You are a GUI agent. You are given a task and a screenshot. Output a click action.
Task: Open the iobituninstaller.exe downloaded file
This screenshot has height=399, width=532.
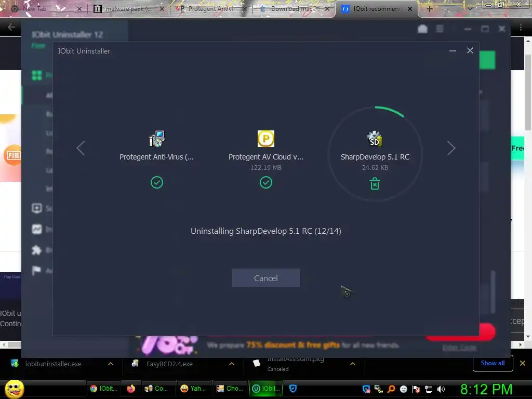point(54,364)
